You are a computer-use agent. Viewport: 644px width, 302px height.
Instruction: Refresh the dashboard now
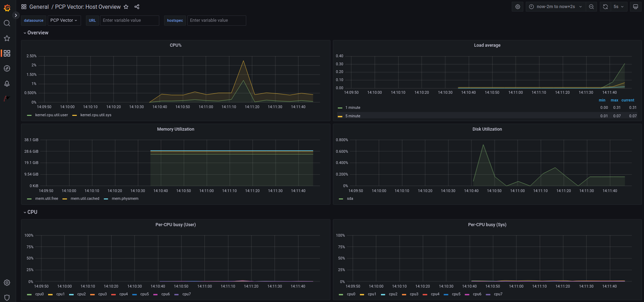[x=605, y=7]
